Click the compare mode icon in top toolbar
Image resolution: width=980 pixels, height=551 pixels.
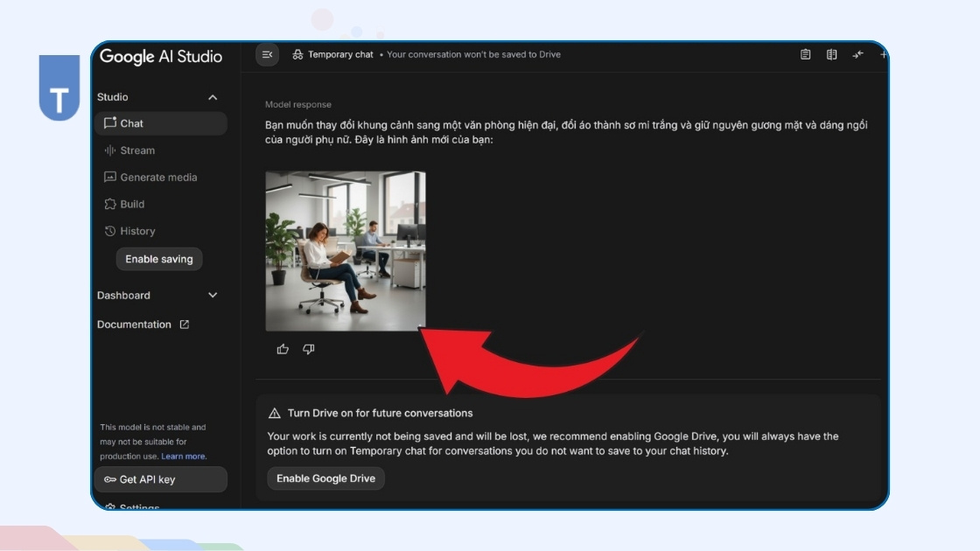[831, 54]
